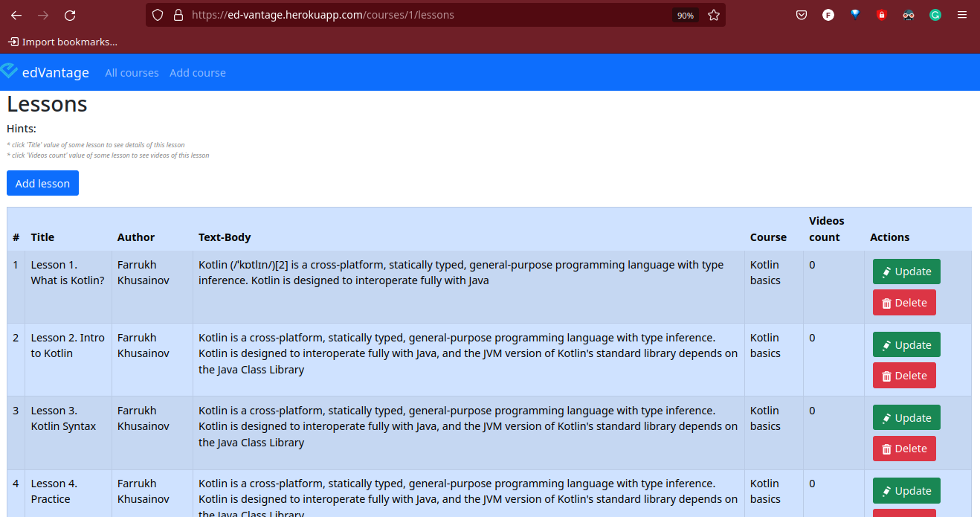
Task: Click the edVantage brand name
Action: [56, 72]
